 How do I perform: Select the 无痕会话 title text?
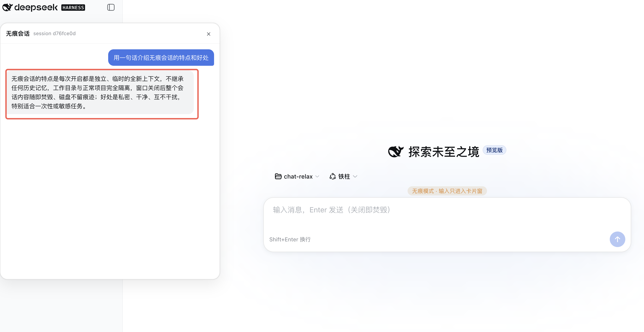click(18, 34)
